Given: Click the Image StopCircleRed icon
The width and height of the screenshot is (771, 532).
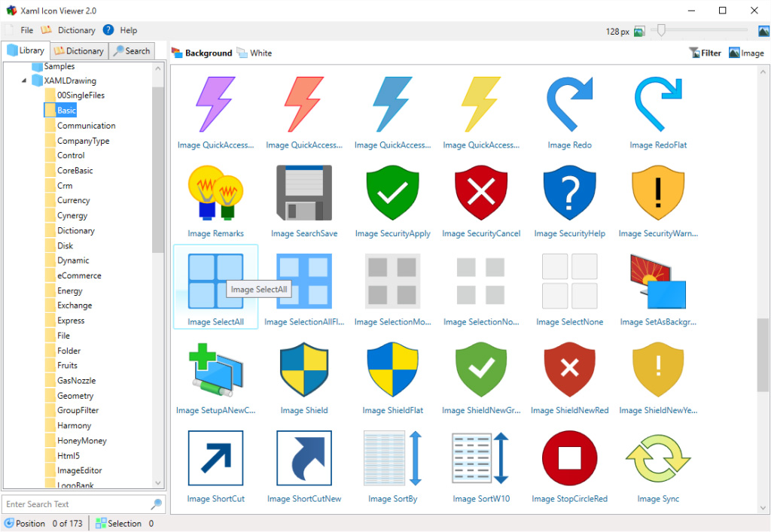Looking at the screenshot, I should coord(569,458).
